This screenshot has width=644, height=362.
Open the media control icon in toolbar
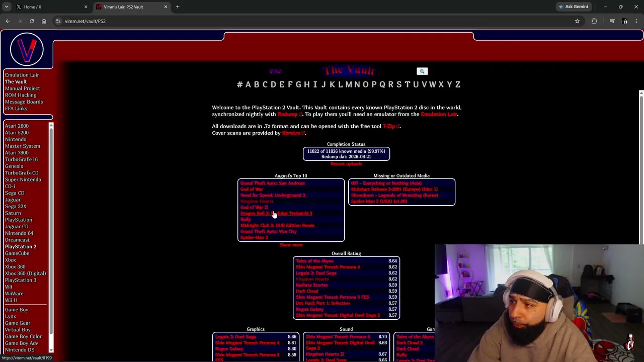pyautogui.click(x=612, y=21)
